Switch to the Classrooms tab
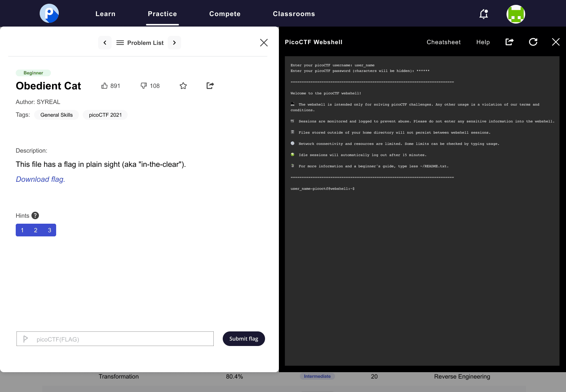The width and height of the screenshot is (566, 392). (x=294, y=14)
